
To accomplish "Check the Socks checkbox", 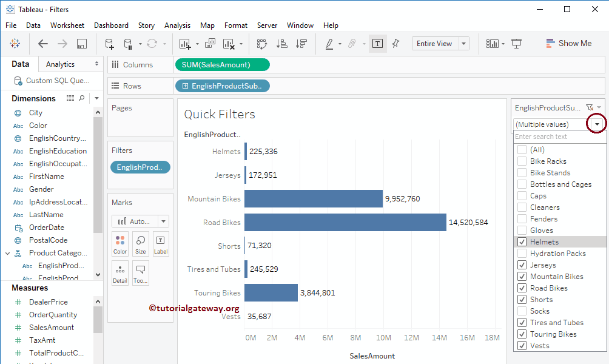I will [x=522, y=311].
